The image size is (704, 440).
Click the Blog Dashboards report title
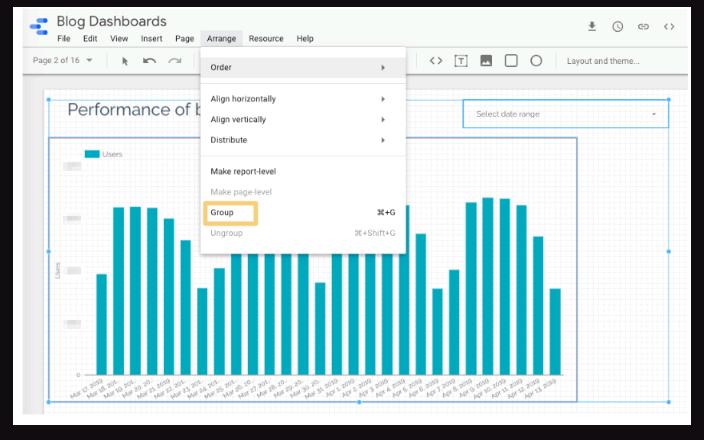[x=111, y=21]
